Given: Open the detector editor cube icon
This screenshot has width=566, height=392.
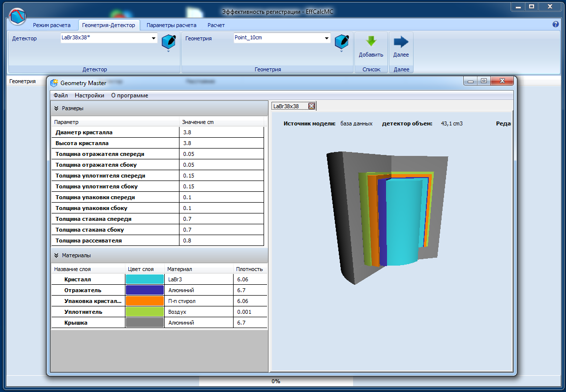Looking at the screenshot, I should tap(169, 42).
